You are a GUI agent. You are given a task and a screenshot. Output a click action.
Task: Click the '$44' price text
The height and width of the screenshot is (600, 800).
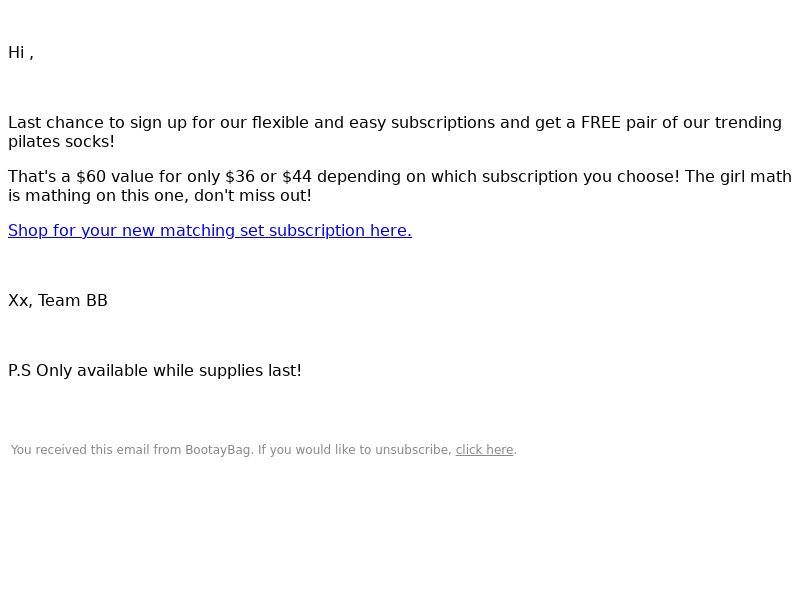click(x=296, y=177)
